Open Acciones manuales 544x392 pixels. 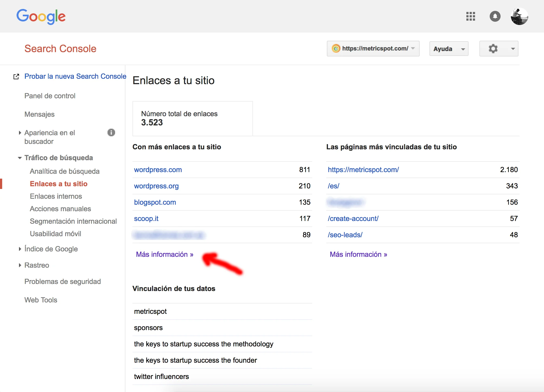[x=60, y=209]
